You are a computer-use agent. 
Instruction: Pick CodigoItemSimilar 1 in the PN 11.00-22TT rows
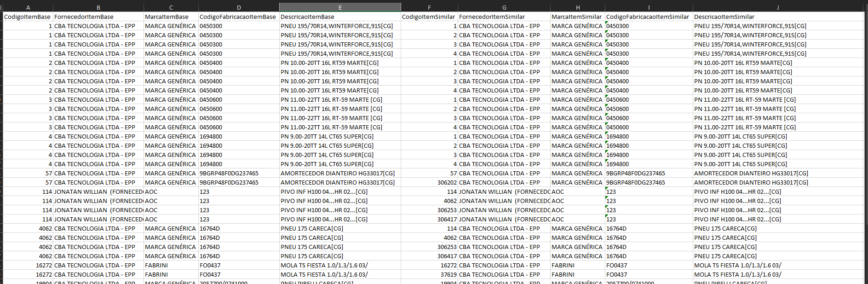click(x=429, y=99)
